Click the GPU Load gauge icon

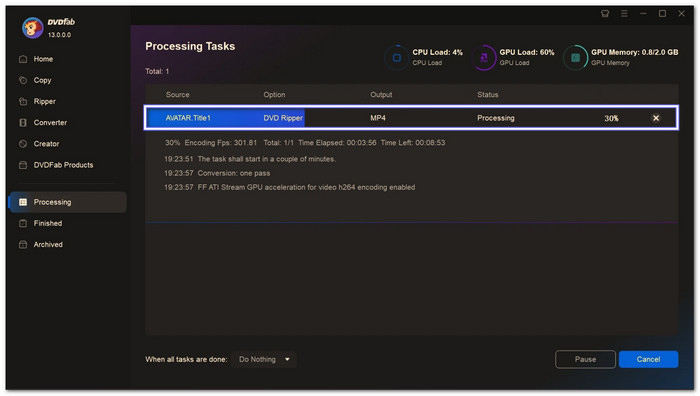484,58
